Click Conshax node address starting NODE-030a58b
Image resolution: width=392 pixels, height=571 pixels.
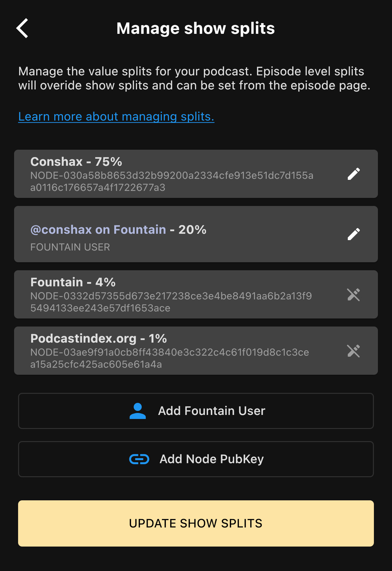coord(172,182)
